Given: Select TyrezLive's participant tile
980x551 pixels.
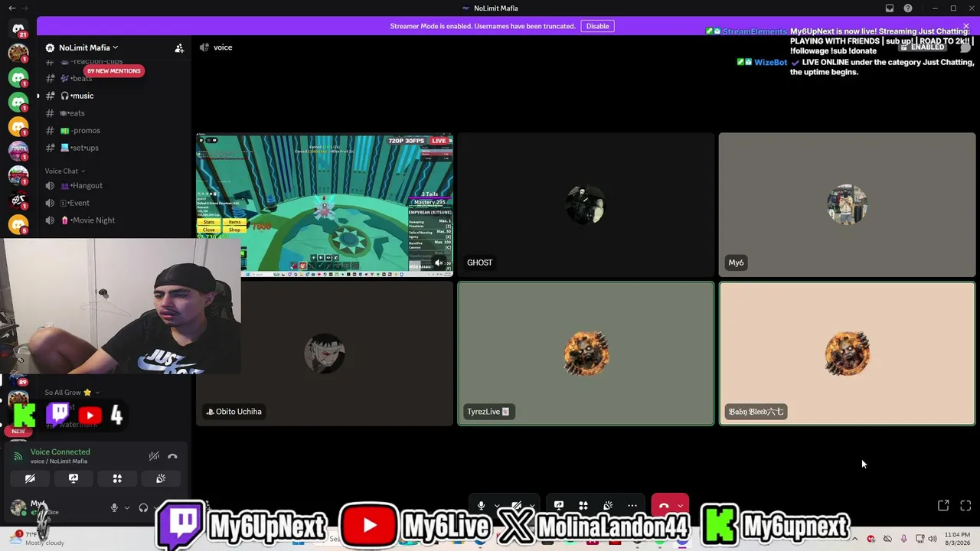Looking at the screenshot, I should coord(586,354).
